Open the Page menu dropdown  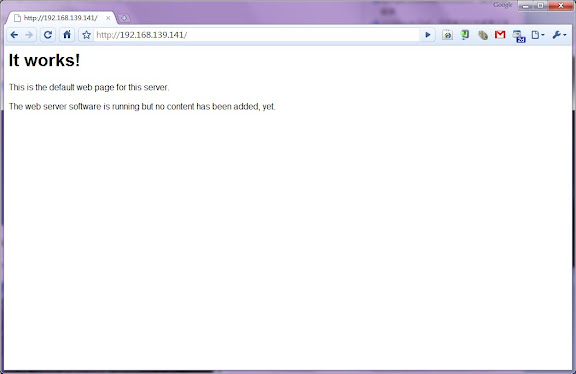click(x=538, y=35)
